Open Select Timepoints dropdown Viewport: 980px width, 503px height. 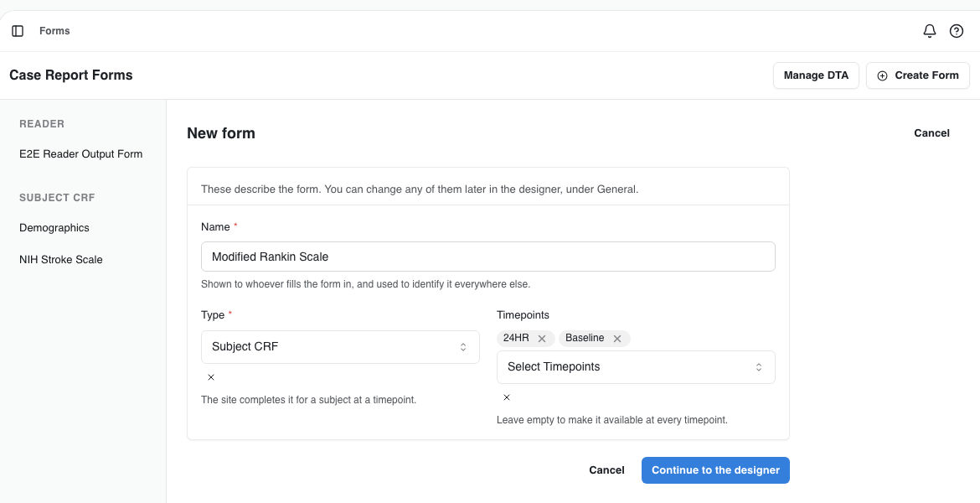[636, 367]
